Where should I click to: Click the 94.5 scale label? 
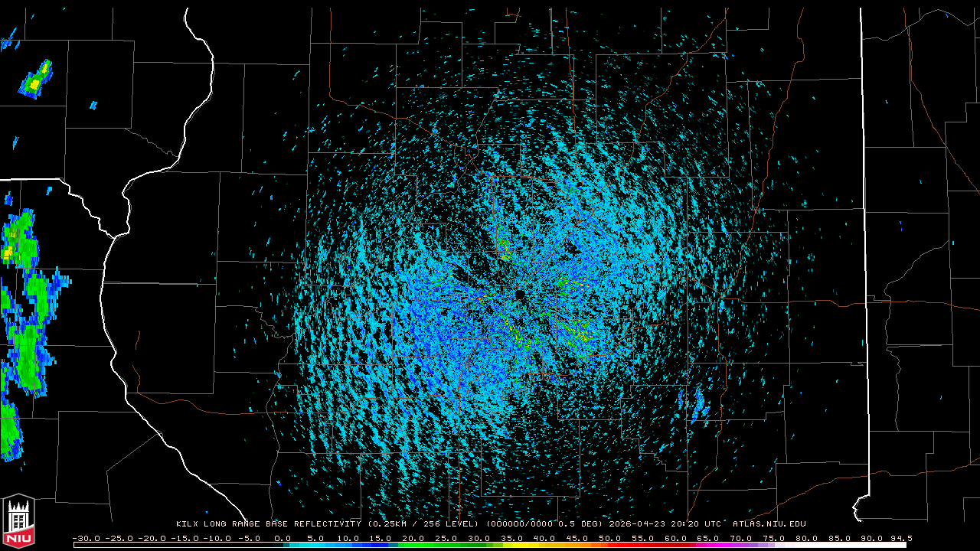(x=900, y=538)
